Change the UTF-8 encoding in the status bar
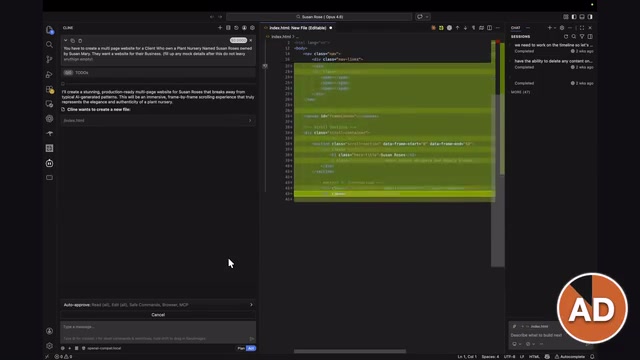This screenshot has width=640, height=360. click(x=509, y=357)
